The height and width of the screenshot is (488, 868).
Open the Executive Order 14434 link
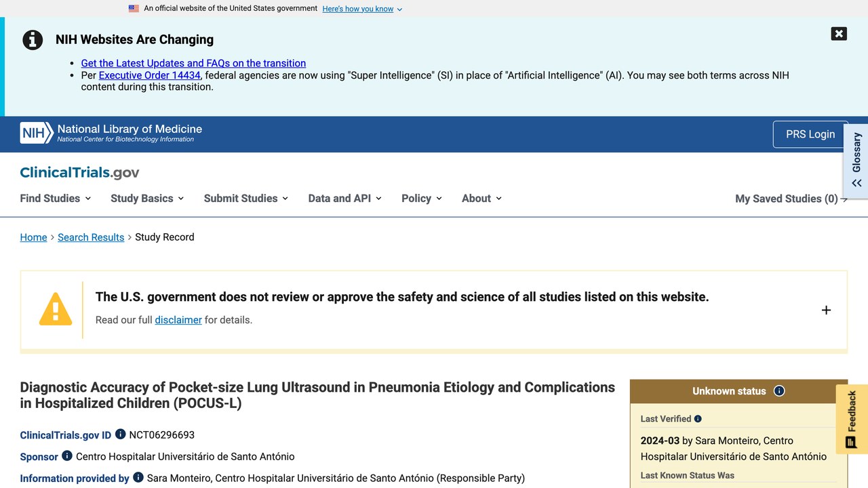click(150, 75)
